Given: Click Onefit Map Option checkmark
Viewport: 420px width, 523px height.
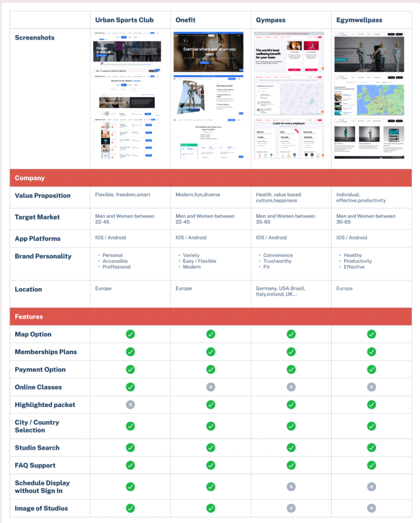Looking at the screenshot, I should click(211, 334).
